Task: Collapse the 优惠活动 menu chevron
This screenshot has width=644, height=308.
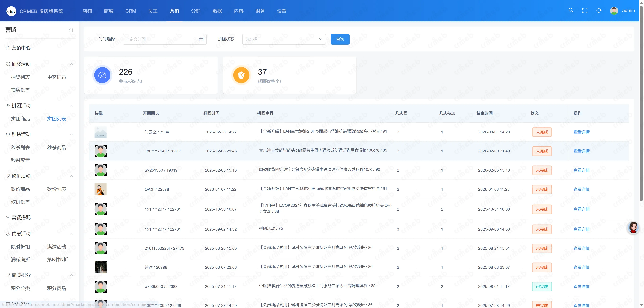Action: pyautogui.click(x=71, y=234)
